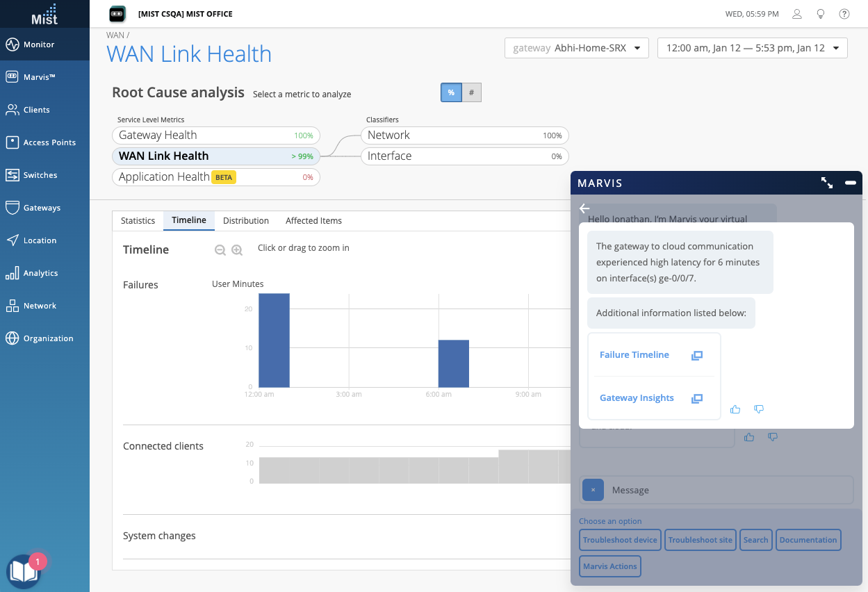The image size is (868, 592).
Task: Open Gateways in sidebar
Action: click(x=44, y=208)
